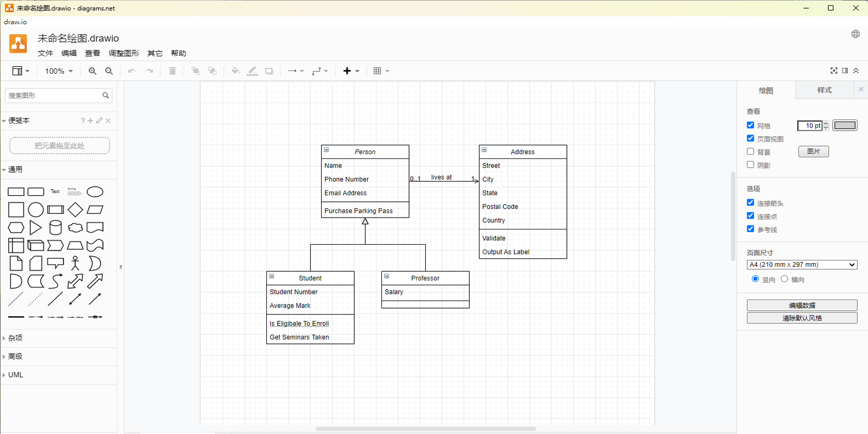
Task: Select the ellipse shape in the palette
Action: click(95, 192)
